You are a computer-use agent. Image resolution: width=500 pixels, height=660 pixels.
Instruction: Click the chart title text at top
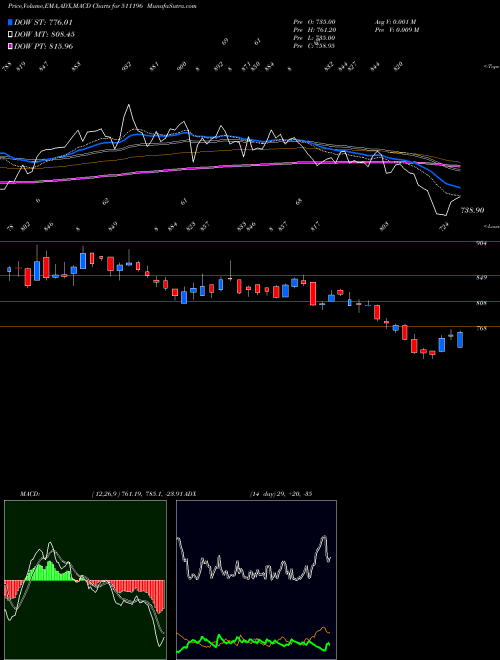102,6
